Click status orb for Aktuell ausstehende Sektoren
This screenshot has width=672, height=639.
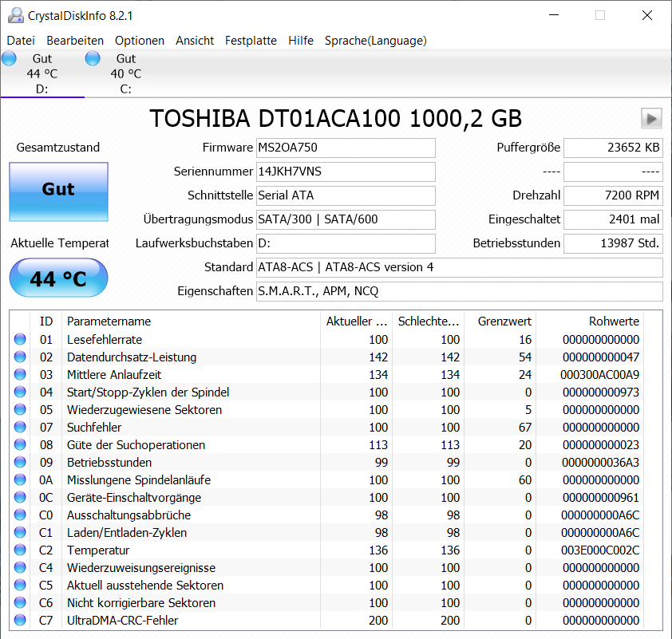pyautogui.click(x=20, y=585)
